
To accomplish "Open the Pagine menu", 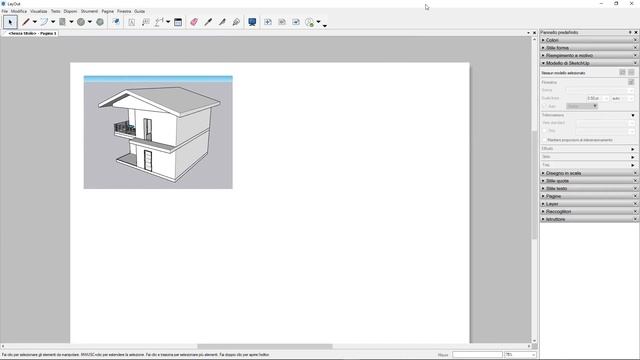I will pyautogui.click(x=107, y=11).
